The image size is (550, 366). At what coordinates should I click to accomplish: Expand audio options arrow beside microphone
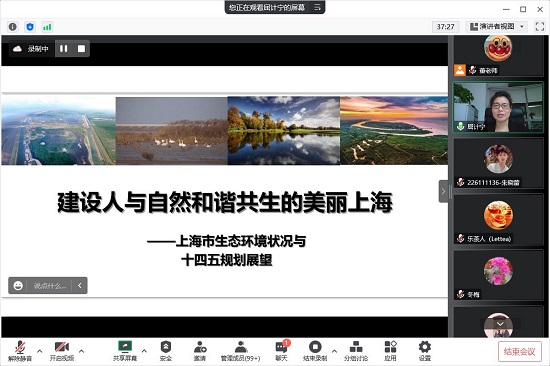point(40,351)
